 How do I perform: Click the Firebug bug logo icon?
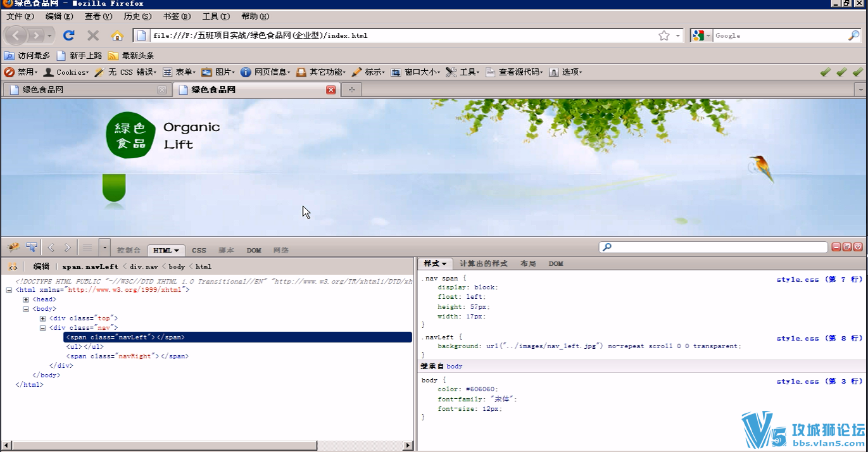coord(13,248)
